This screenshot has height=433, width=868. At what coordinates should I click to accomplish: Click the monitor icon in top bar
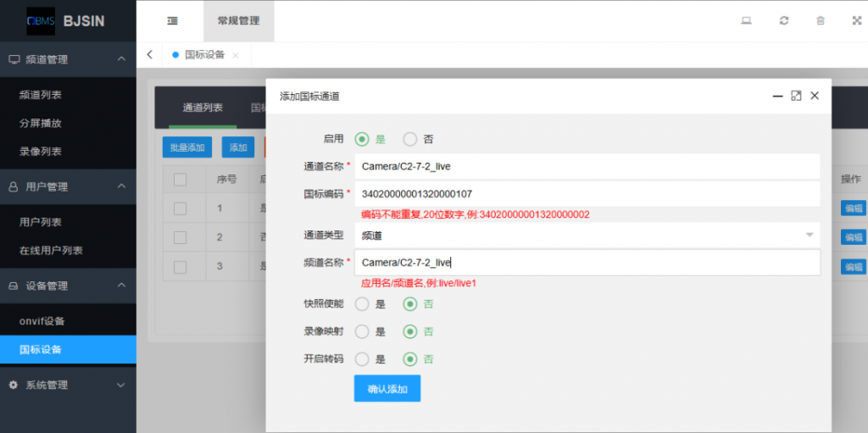tap(747, 21)
